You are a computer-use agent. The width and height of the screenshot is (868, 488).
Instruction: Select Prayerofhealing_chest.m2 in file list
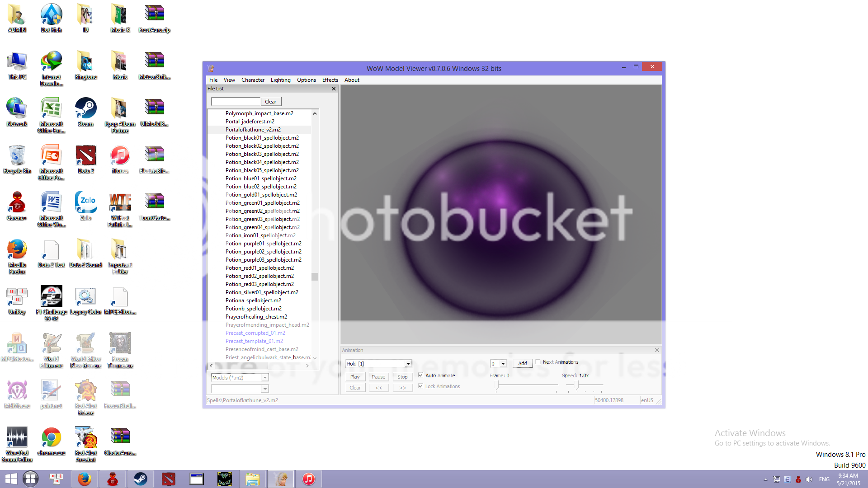coord(256,317)
